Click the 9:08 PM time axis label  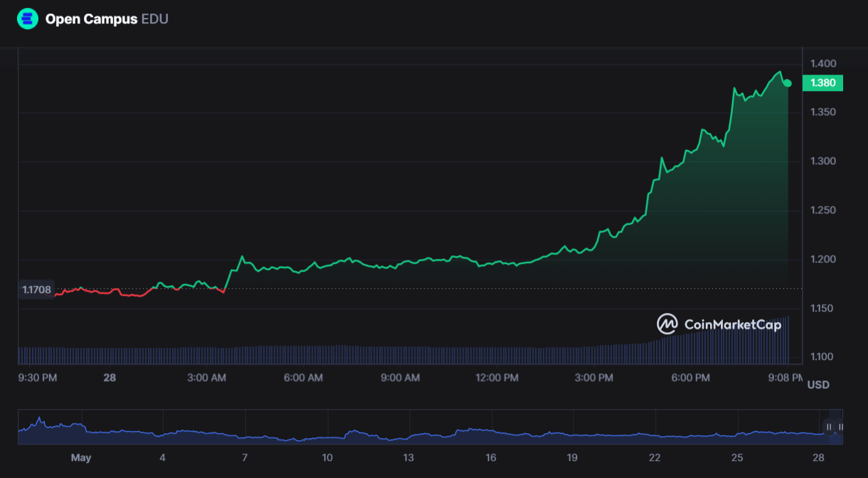[x=784, y=378]
